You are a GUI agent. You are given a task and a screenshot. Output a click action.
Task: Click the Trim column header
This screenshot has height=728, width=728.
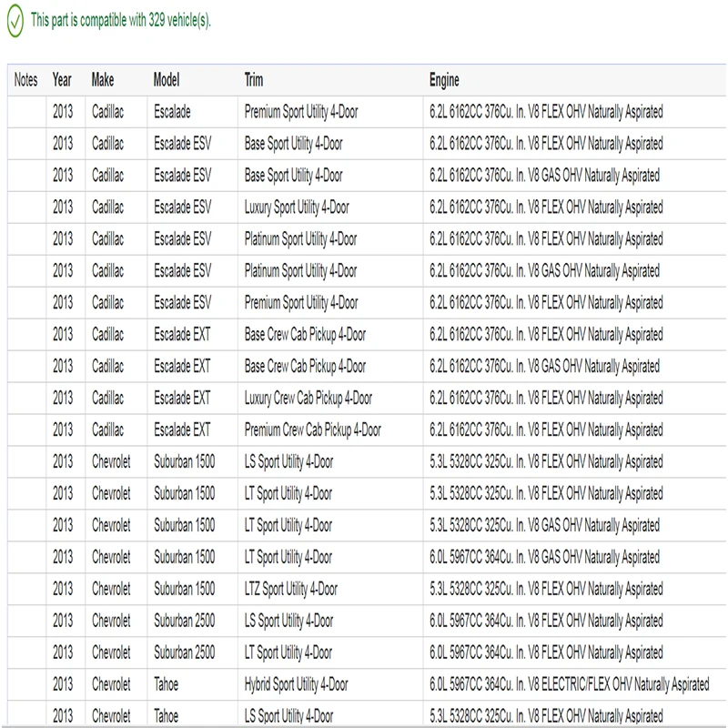click(x=254, y=80)
